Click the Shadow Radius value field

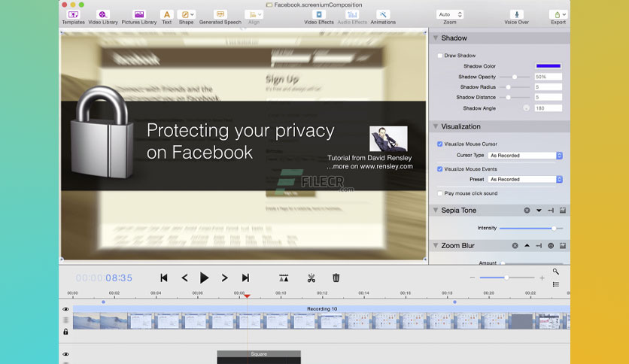click(548, 87)
